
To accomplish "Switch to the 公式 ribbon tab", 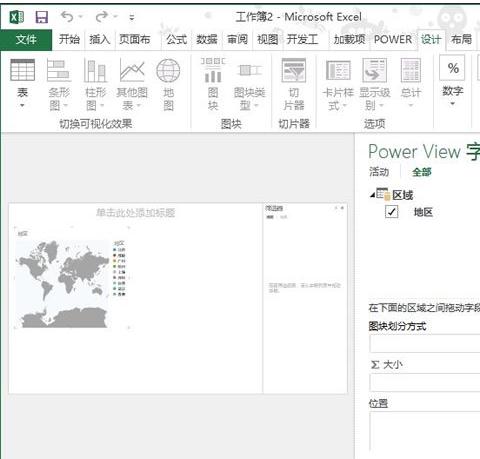I will click(176, 40).
